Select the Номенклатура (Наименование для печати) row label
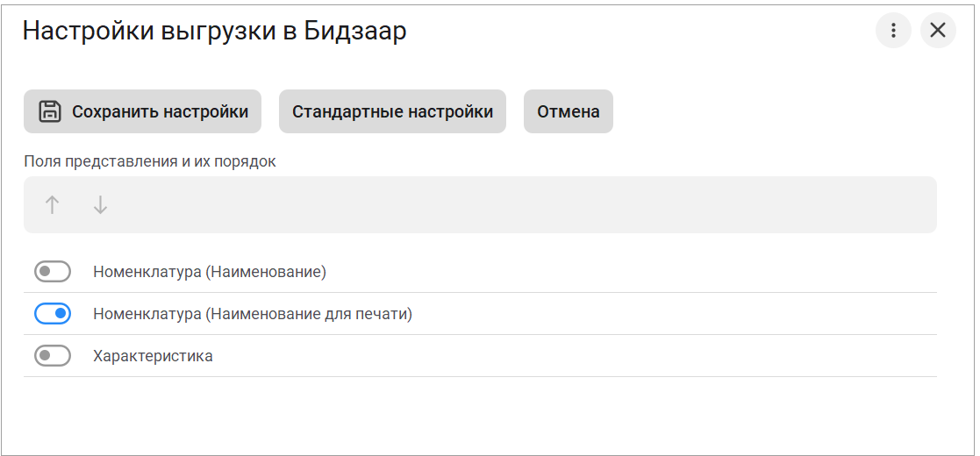The width and height of the screenshot is (980, 456). coord(253,314)
